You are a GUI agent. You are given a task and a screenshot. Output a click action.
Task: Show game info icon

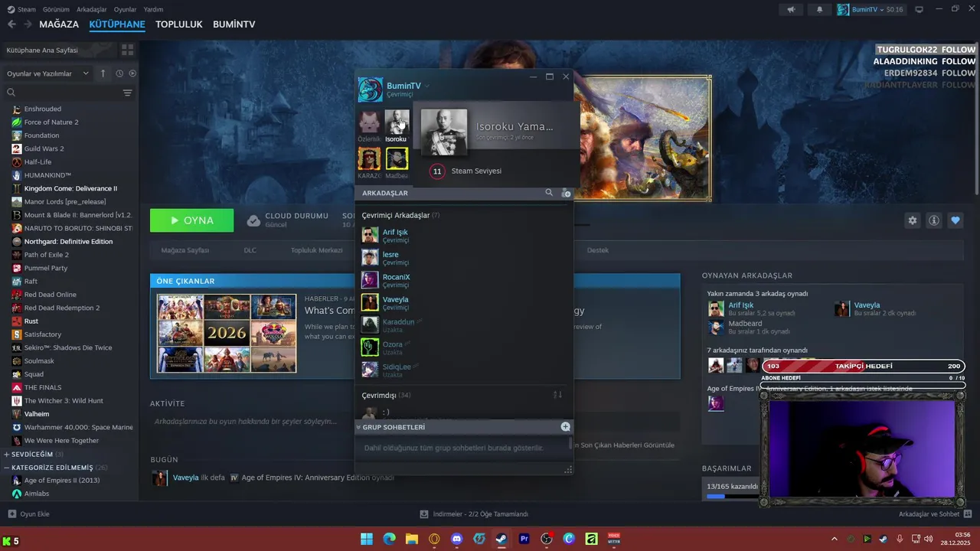[x=934, y=220]
